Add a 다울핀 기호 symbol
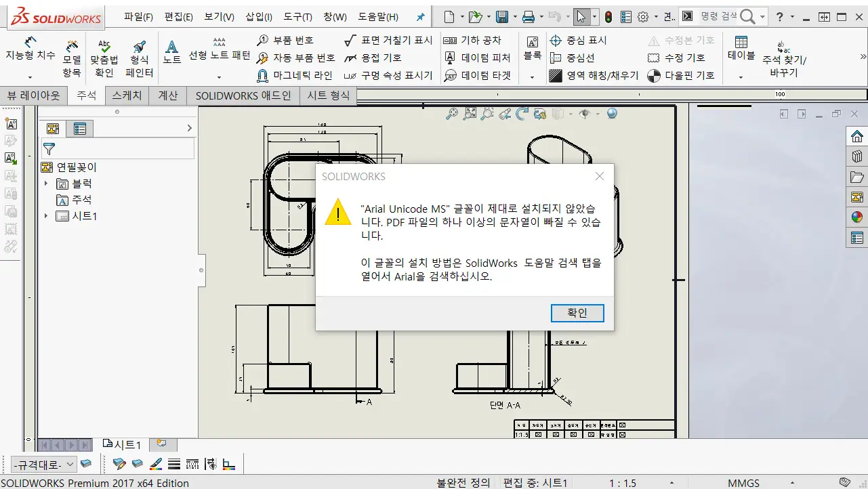 [x=681, y=75]
